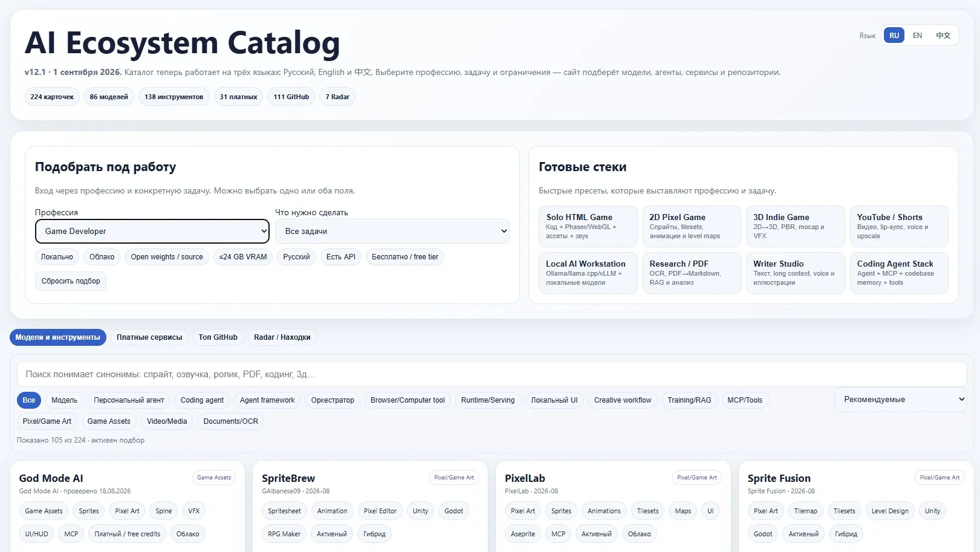Click the '138 инструментов' stat badge
This screenshot has width=980, height=552.
coord(174,97)
